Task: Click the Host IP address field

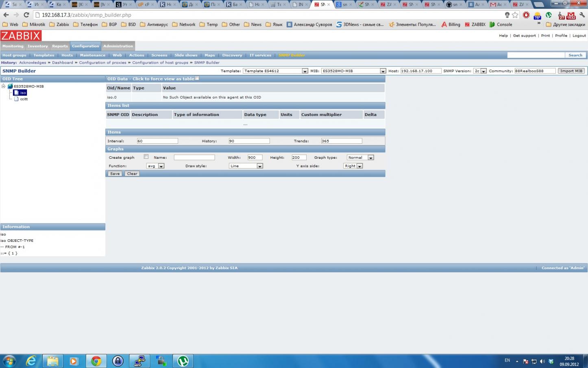Action: [421, 71]
